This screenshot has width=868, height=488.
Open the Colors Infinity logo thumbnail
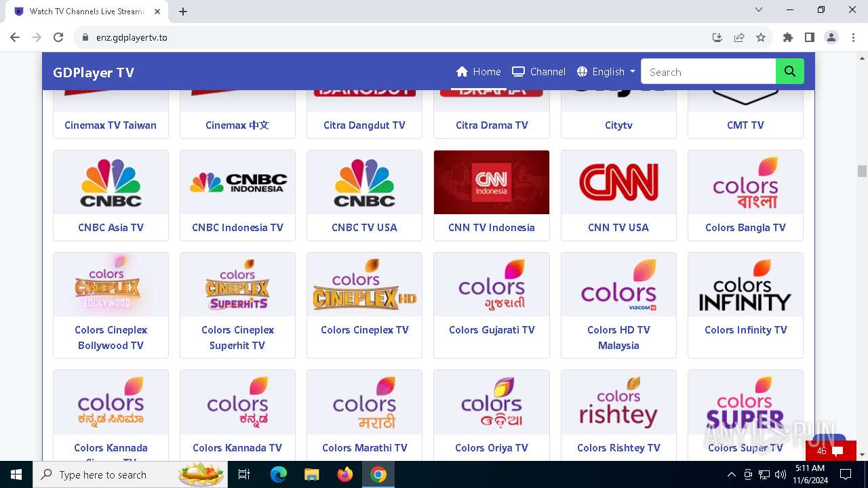tap(745, 285)
